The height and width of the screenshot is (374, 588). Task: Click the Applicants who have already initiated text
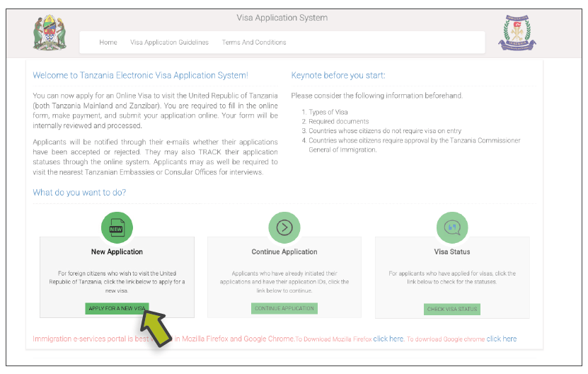click(284, 282)
